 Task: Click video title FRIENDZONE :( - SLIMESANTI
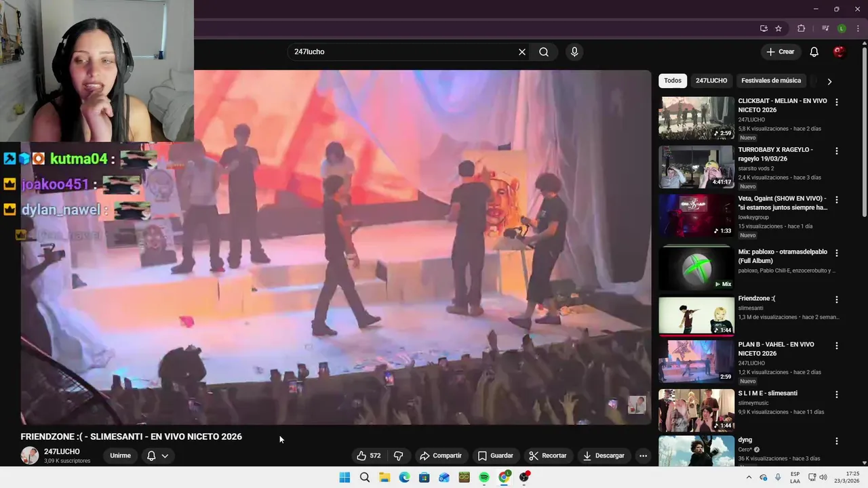point(131,436)
